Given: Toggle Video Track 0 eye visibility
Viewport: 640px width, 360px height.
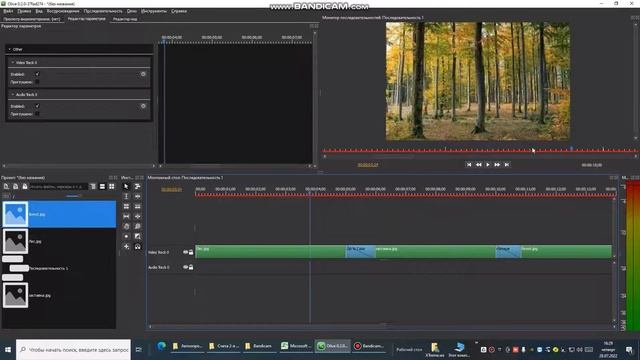Looking at the screenshot, I should pyautogui.click(x=185, y=252).
